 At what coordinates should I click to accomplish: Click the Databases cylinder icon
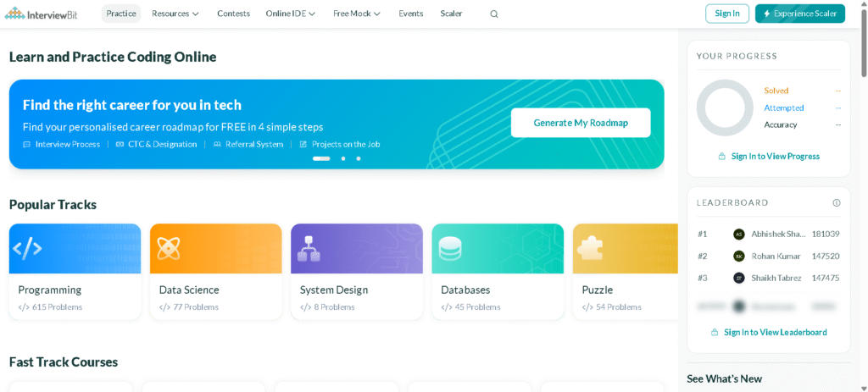point(450,248)
